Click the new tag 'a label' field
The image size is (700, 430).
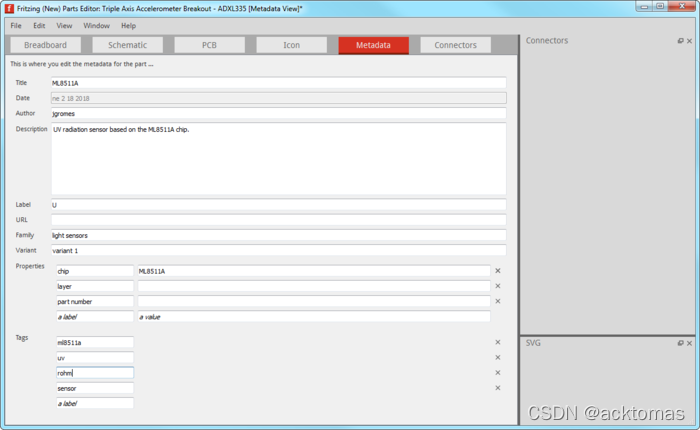click(95, 403)
